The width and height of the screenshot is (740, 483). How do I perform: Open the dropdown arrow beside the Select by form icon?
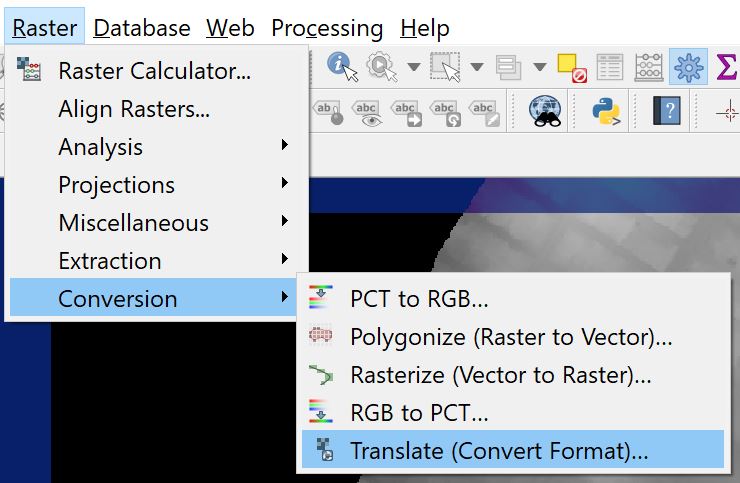tap(540, 67)
